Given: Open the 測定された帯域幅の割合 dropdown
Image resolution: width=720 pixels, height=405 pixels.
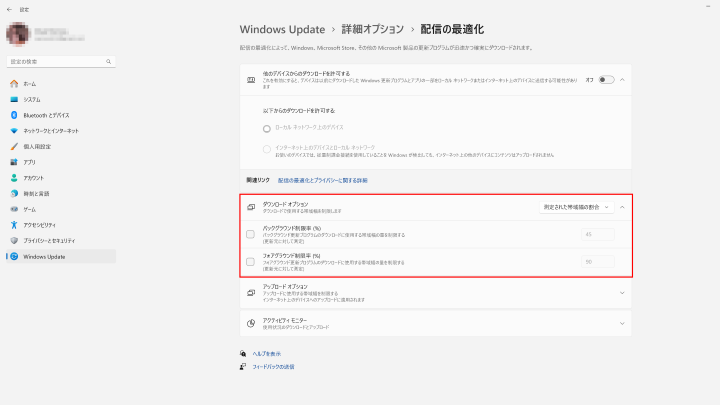Looking at the screenshot, I should point(576,207).
